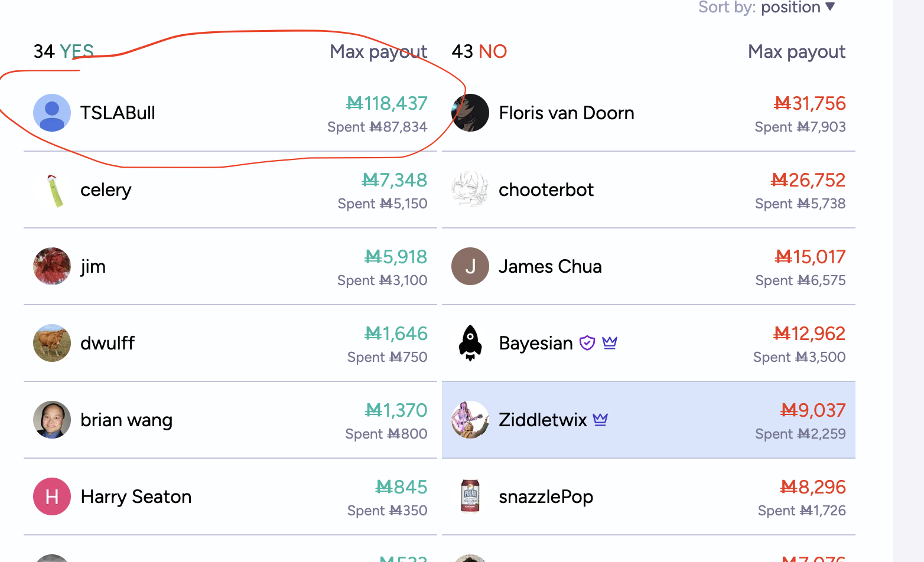Open the Sort by position dropdown

(x=766, y=7)
